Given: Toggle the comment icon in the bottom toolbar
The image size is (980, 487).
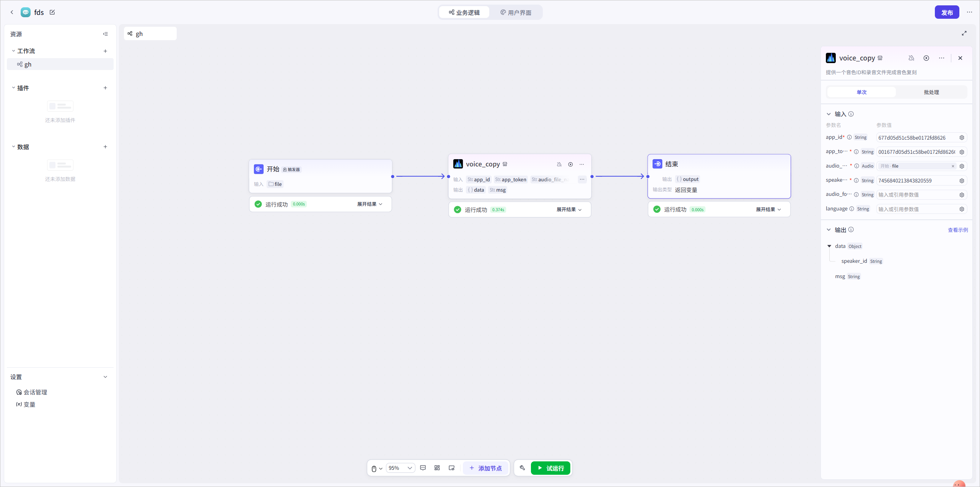Looking at the screenshot, I should point(423,468).
